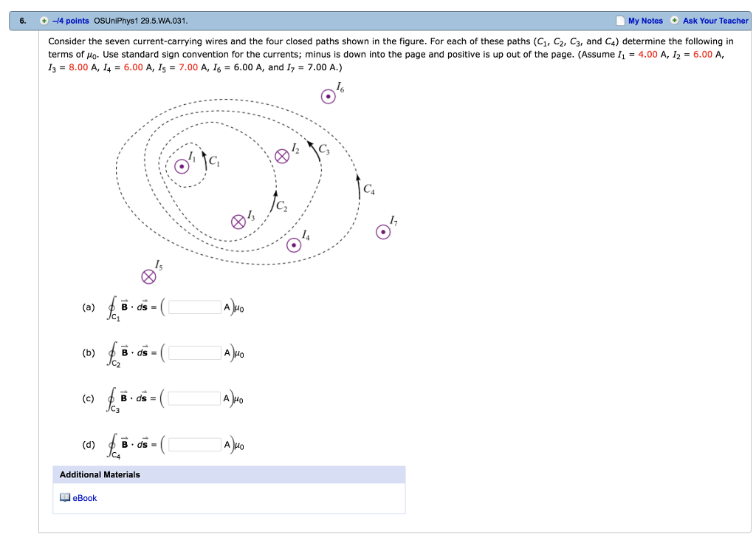The image size is (756, 546).
Task: Open My Notes link
Action: click(645, 21)
